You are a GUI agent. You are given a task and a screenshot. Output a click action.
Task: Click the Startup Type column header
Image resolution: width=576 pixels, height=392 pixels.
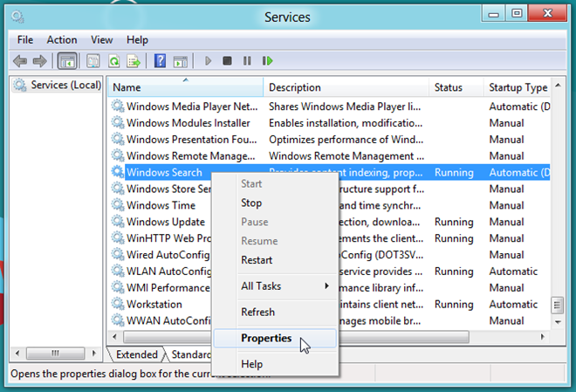click(x=518, y=87)
